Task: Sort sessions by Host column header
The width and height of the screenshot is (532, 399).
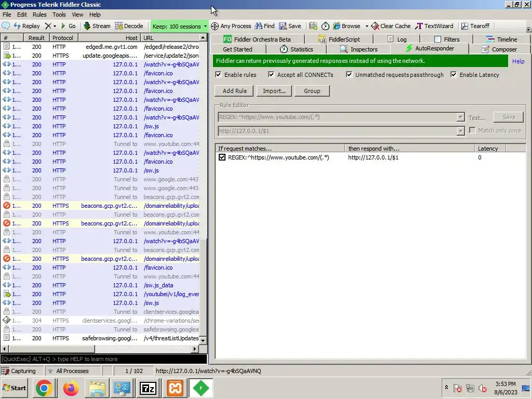Action: (109, 37)
